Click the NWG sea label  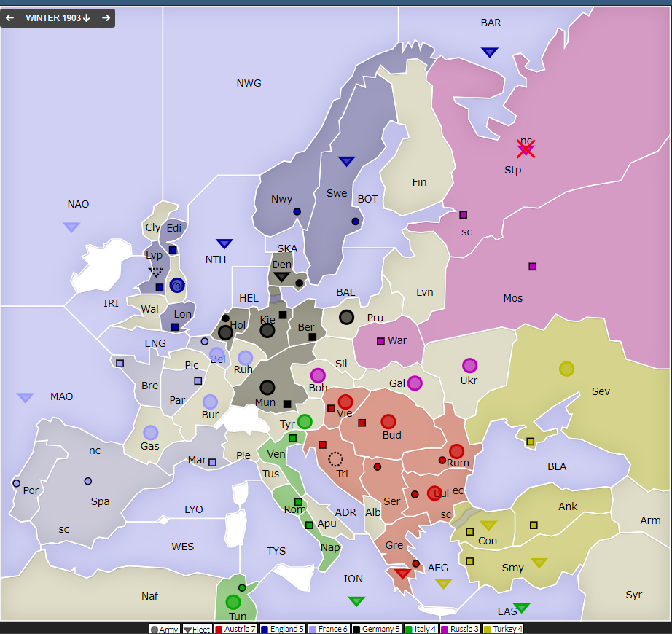pyautogui.click(x=249, y=83)
